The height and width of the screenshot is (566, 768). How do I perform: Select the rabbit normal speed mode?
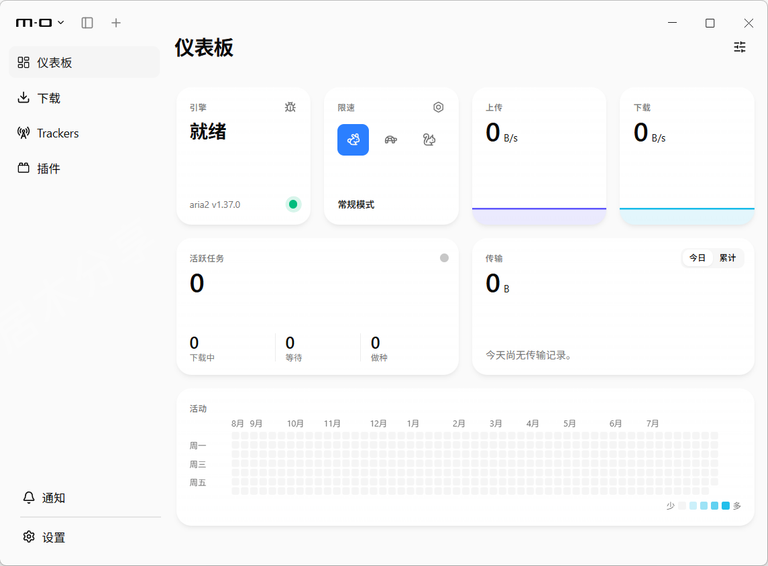tap(353, 140)
